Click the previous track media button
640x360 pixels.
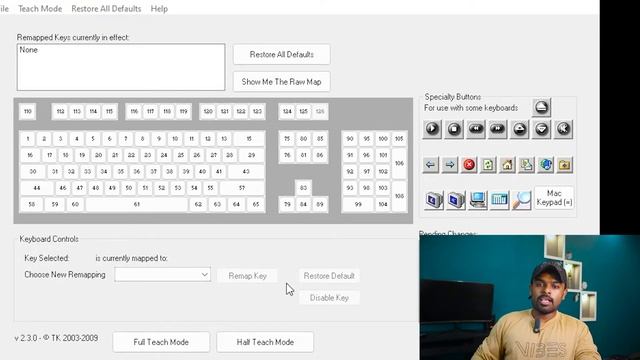click(476, 129)
